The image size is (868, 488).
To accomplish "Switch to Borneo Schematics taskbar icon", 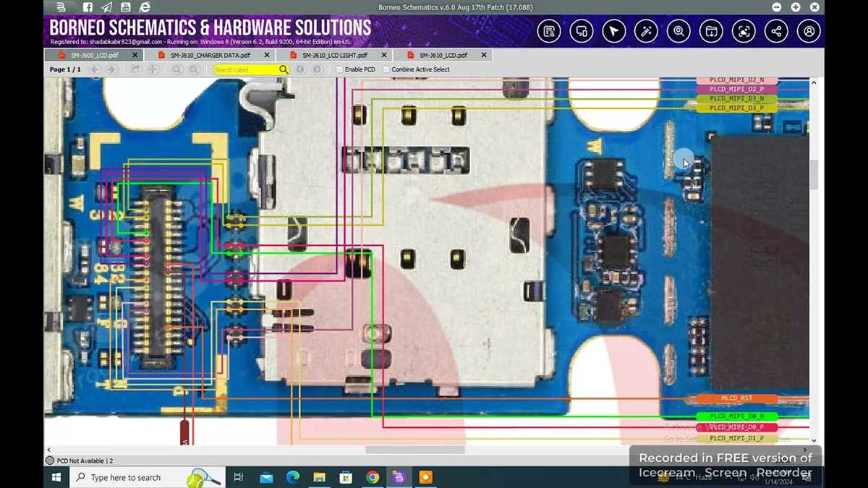I will 399,477.
